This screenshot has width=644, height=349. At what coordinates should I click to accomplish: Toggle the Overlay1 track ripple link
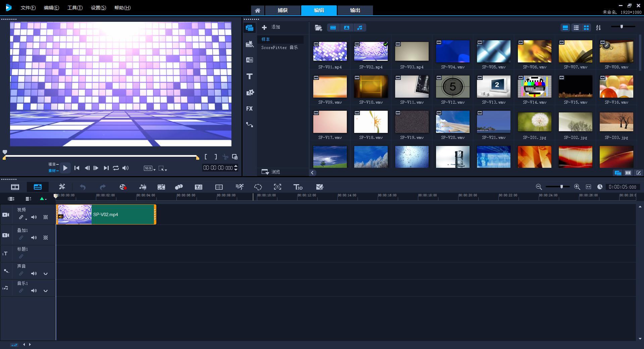click(x=21, y=238)
